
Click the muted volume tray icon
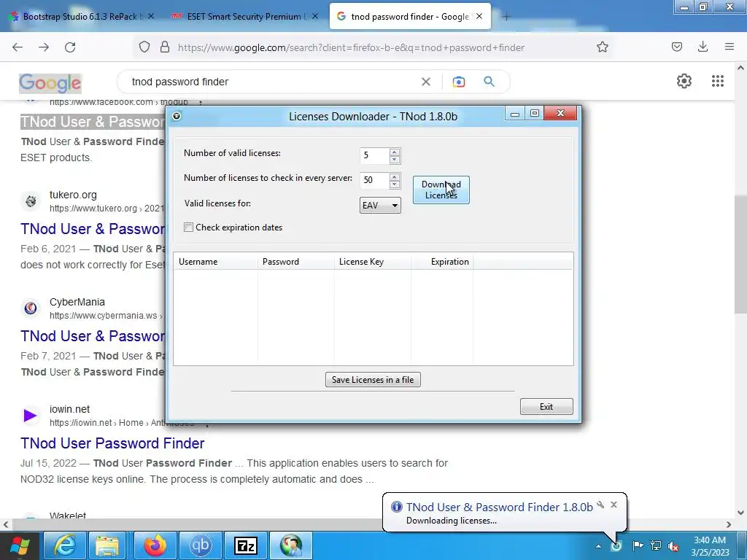pyautogui.click(x=673, y=546)
